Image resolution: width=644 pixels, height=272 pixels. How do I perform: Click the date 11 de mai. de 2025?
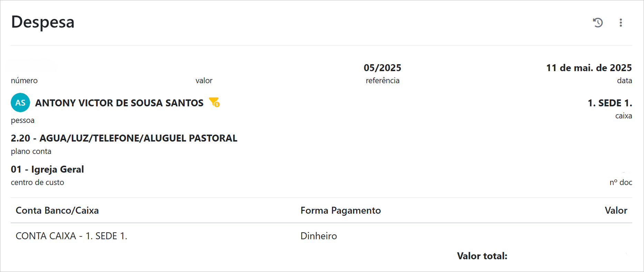point(589,68)
